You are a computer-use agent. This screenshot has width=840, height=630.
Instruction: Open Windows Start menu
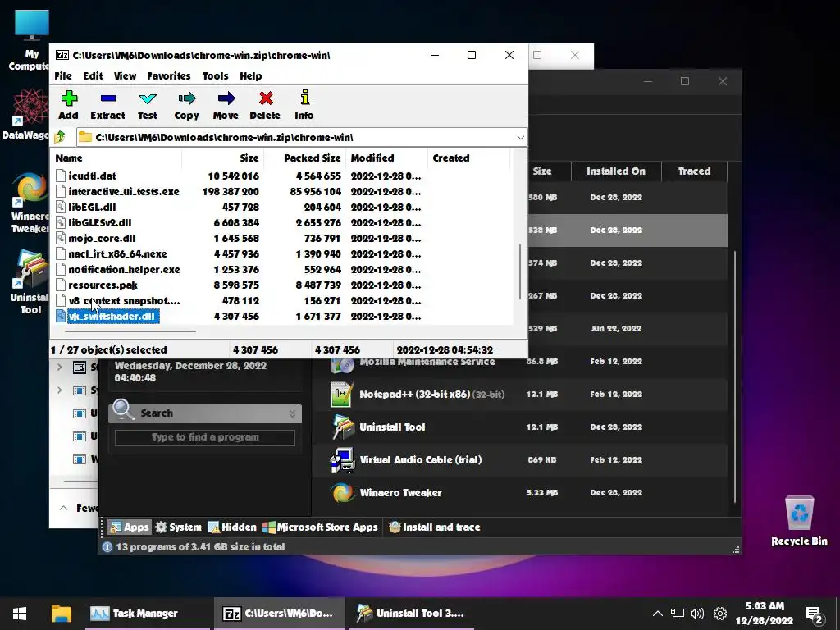pyautogui.click(x=20, y=614)
